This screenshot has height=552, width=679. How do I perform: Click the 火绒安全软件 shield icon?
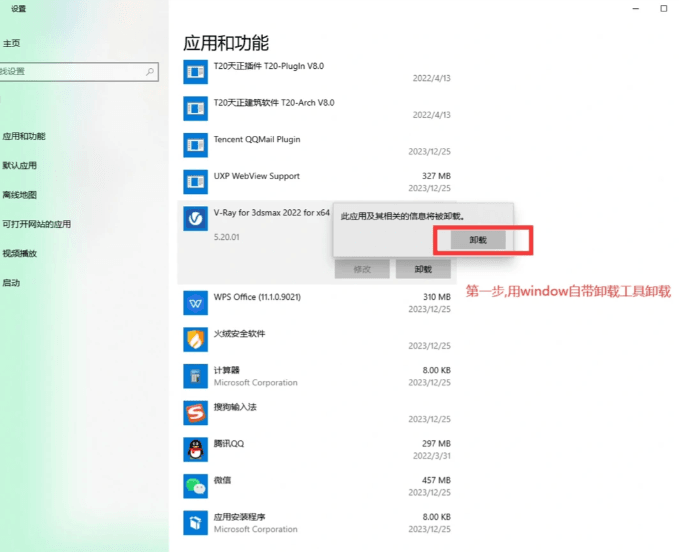195,339
